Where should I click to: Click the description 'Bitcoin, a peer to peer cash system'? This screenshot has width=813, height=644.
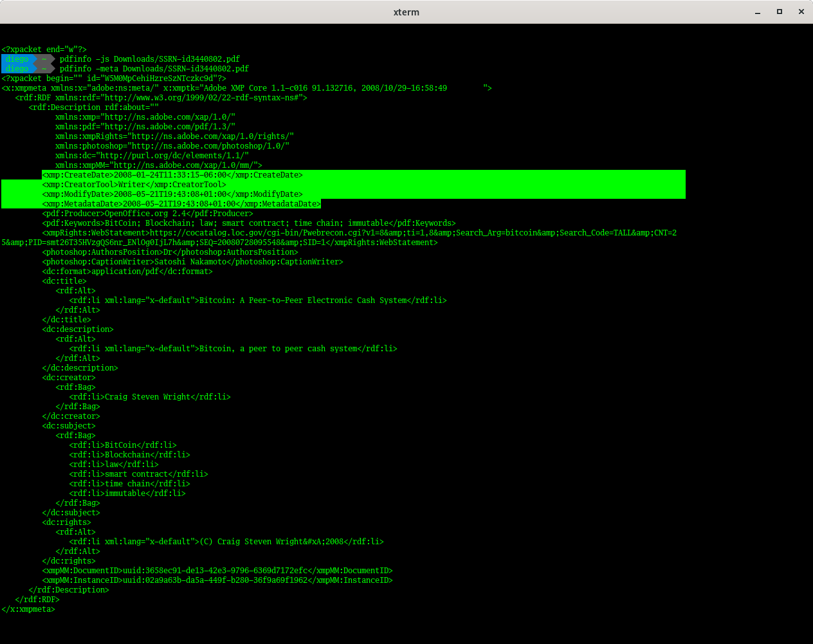279,349
